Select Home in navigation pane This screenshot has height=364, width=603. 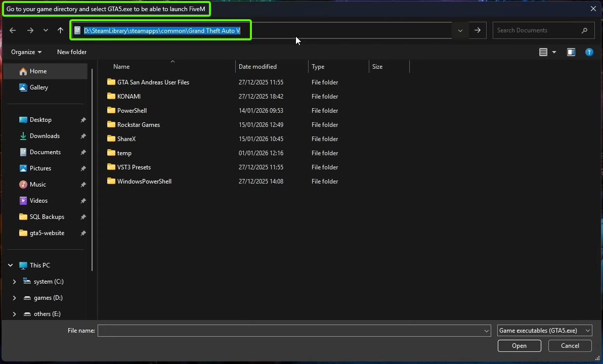[46, 71]
